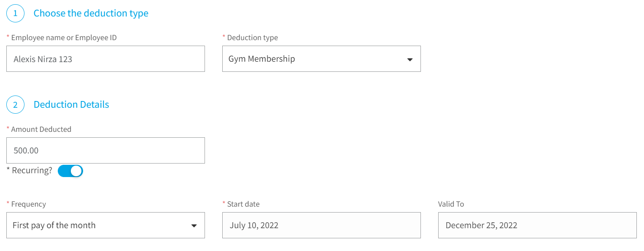Open the Gym Membership deduction type dropdown

[x=321, y=59]
